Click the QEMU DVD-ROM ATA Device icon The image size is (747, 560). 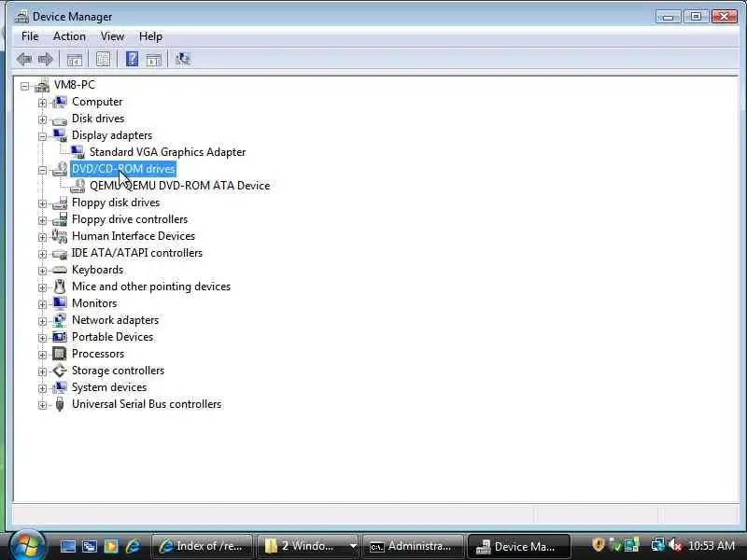[x=78, y=186]
